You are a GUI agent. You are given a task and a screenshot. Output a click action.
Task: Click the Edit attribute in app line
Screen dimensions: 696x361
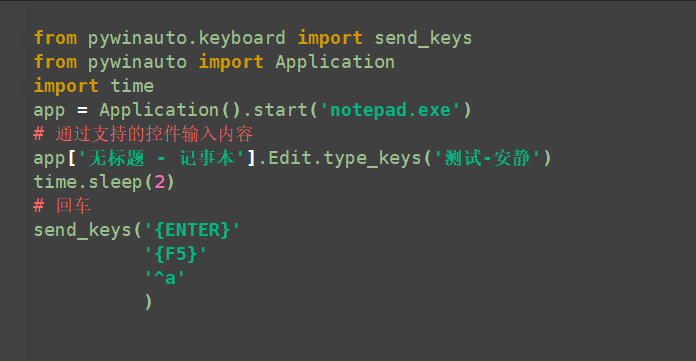[x=290, y=158]
